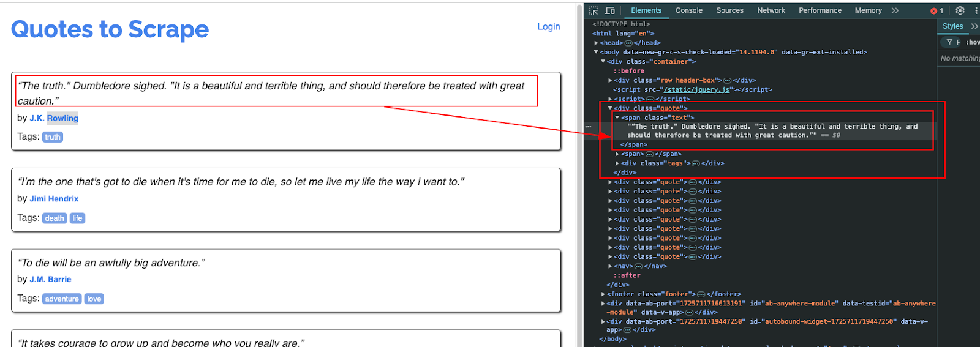Activate the inspect element picker icon
The width and height of the screenshot is (980, 347).
click(x=594, y=10)
